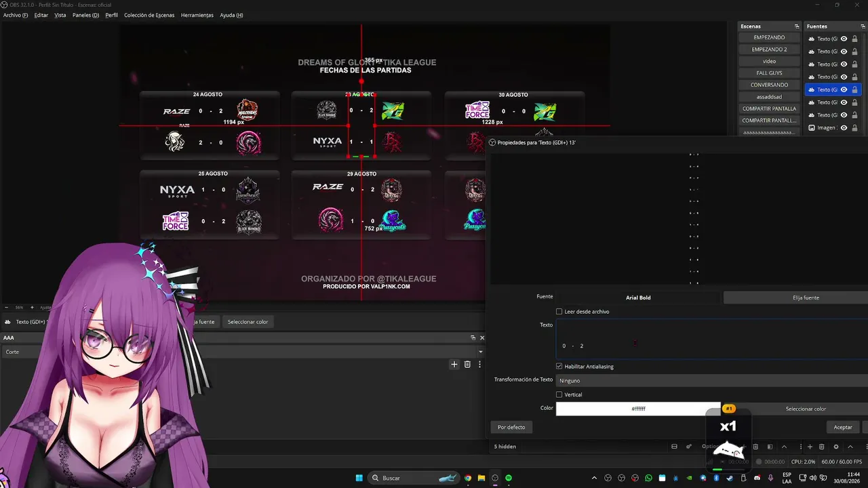Close the AAA transitions panel
Screen dimensions: 868x488
[x=482, y=338]
